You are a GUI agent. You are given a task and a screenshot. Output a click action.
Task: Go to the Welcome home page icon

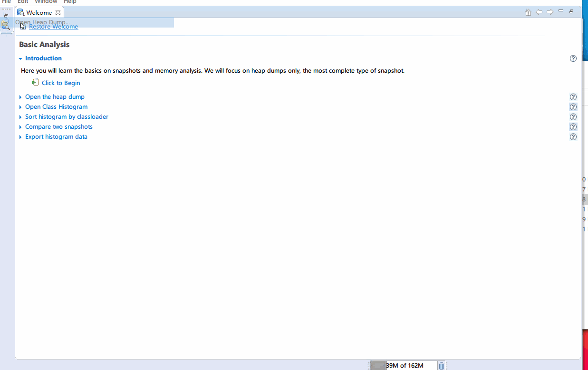pyautogui.click(x=528, y=12)
